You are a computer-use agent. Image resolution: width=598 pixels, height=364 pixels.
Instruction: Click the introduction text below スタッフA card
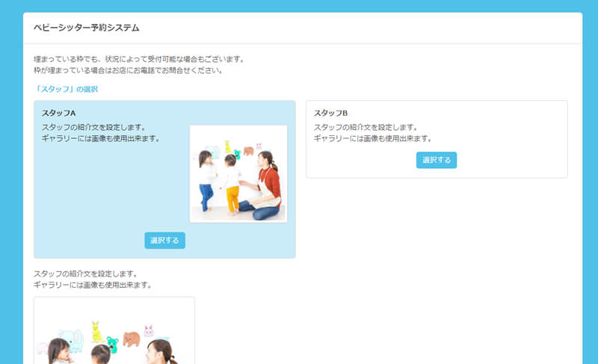[93, 280]
